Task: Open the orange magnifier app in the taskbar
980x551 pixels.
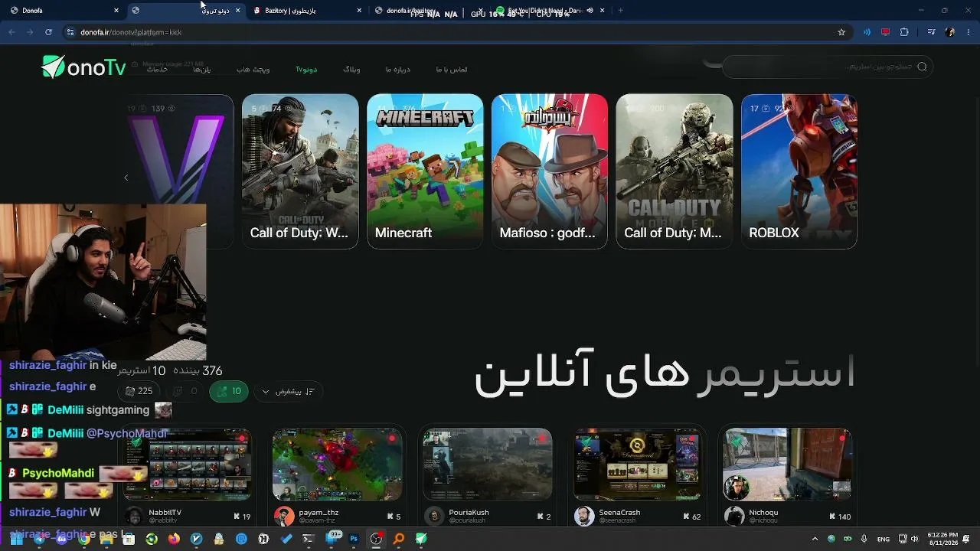Action: pyautogui.click(x=399, y=539)
